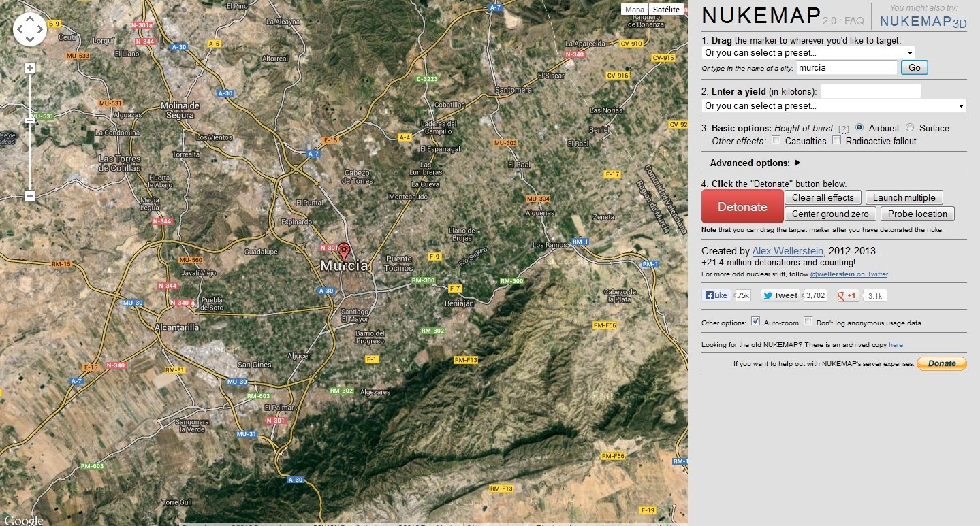Click the PayPal Donate button
This screenshot has width=980, height=526.
[x=942, y=363]
